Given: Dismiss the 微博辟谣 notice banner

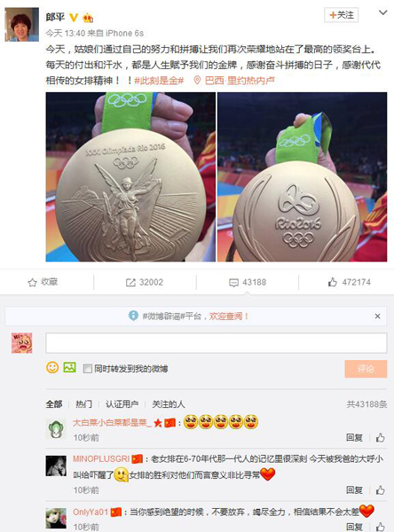Looking at the screenshot, I should coord(377,317).
